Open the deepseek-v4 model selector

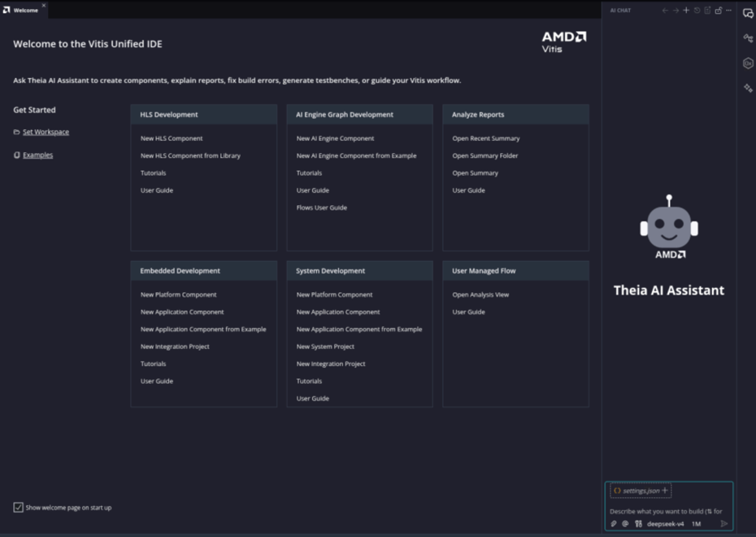coord(665,523)
